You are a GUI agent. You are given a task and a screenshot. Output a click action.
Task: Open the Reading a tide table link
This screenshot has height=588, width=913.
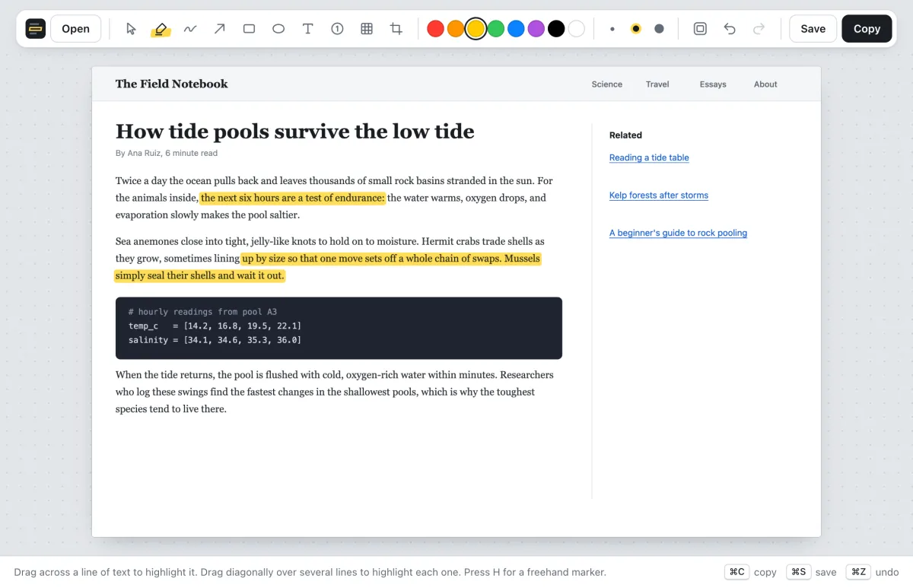pyautogui.click(x=649, y=157)
